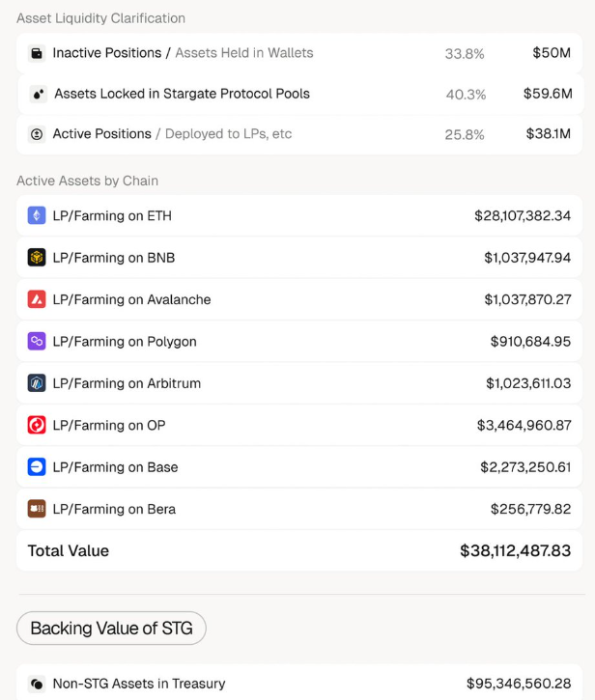This screenshot has width=595, height=700.
Task: Click the red Avalanche logo icon
Action: coord(37,299)
